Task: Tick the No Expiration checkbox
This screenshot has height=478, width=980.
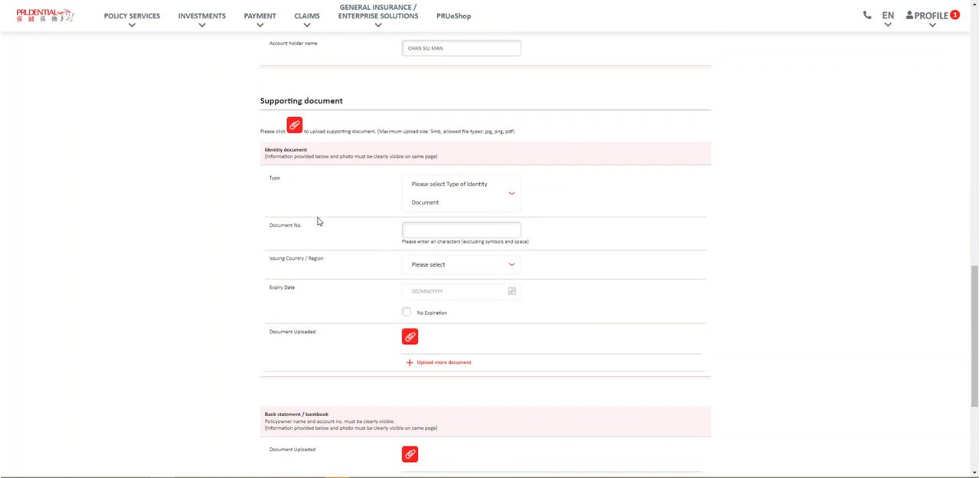Action: pos(407,312)
